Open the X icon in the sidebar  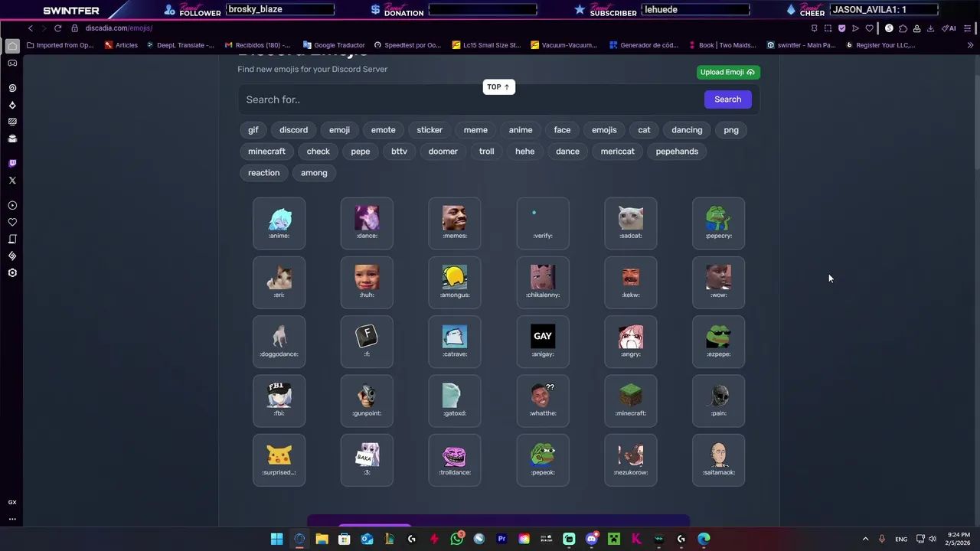coord(12,181)
